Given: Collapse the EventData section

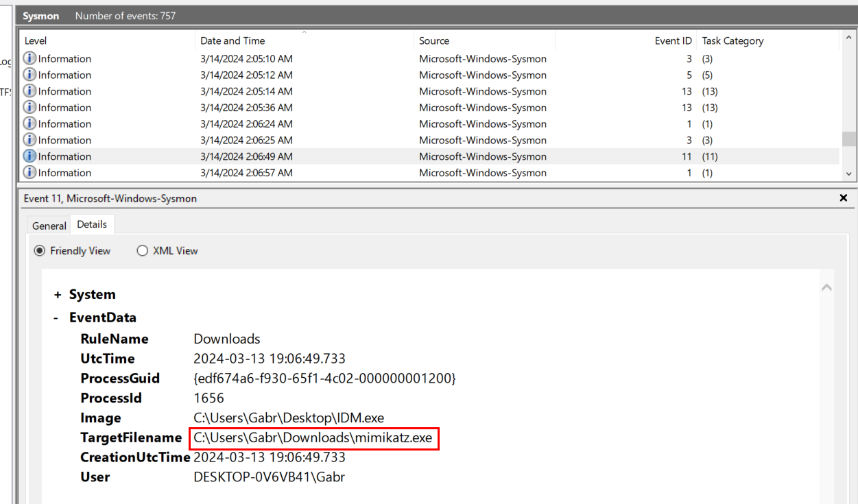Looking at the screenshot, I should 58,318.
